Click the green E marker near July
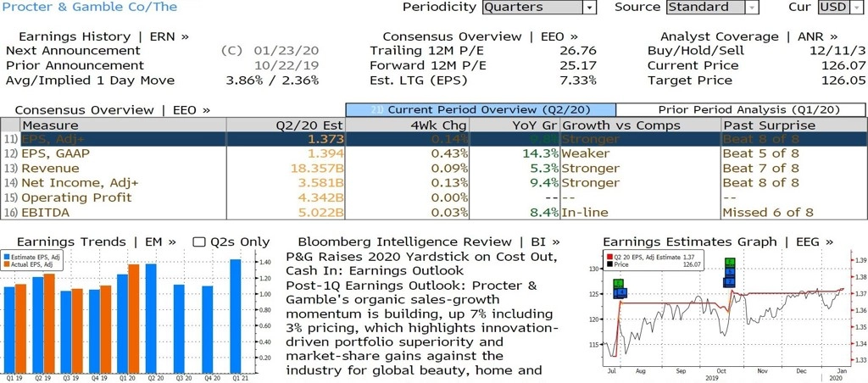 coord(620,283)
